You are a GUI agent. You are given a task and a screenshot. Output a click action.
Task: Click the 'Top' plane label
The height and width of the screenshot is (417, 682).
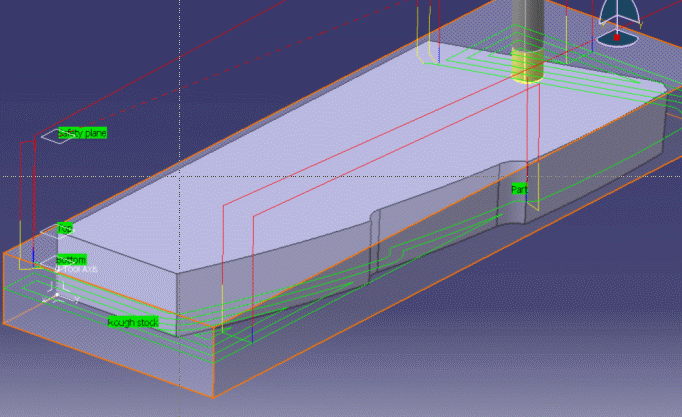65,229
